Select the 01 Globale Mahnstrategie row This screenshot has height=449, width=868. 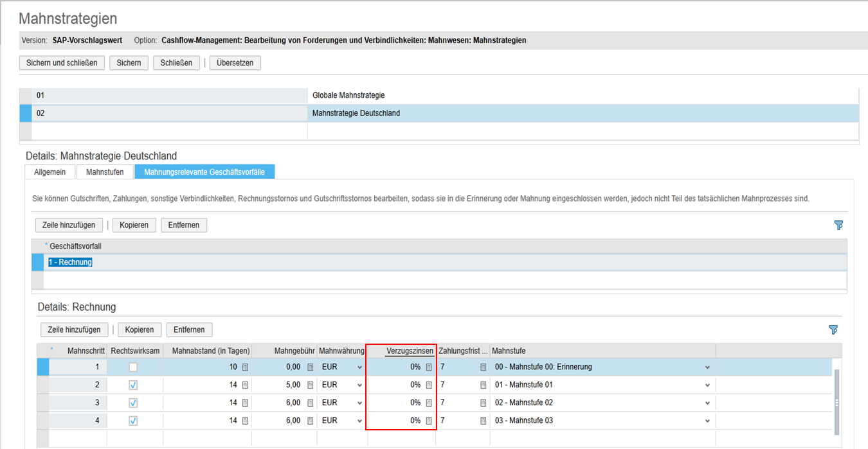pyautogui.click(x=439, y=95)
